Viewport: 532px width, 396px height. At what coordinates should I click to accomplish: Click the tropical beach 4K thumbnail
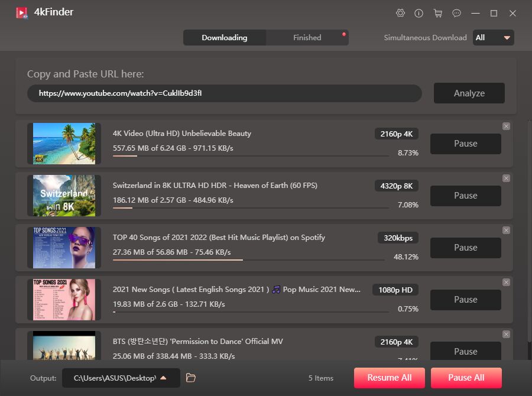tap(64, 144)
